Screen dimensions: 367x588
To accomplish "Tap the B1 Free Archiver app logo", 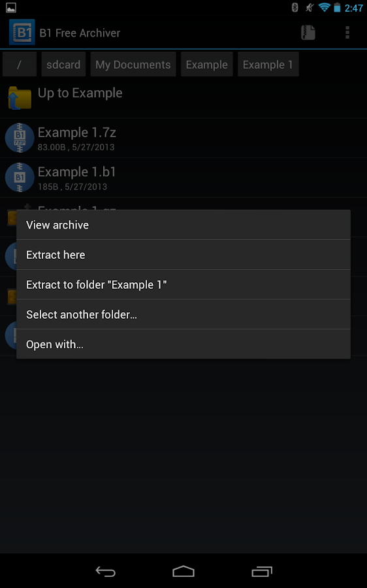I will 22,32.
